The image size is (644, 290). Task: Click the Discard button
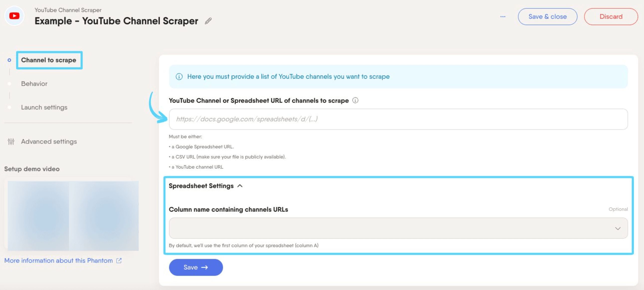click(x=611, y=16)
